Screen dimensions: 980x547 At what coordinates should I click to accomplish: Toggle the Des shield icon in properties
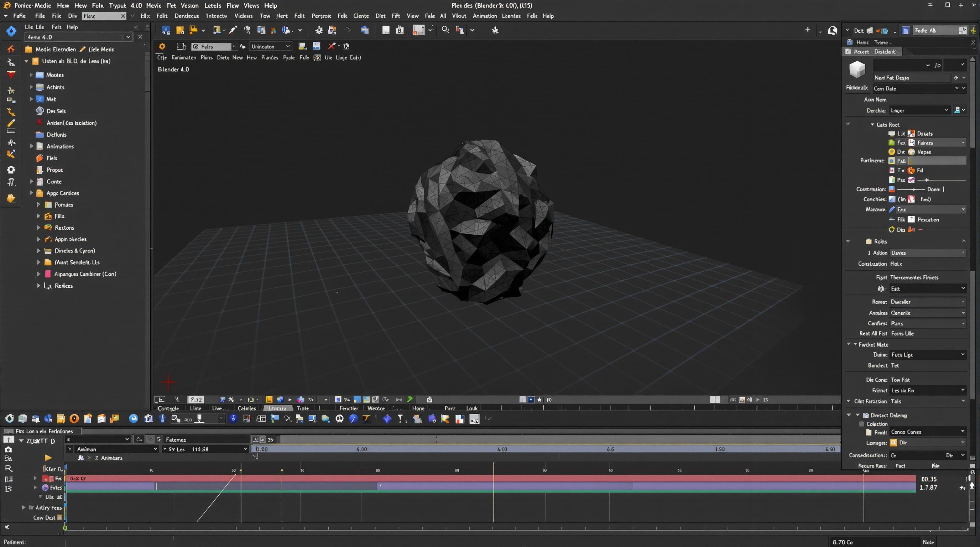pos(891,229)
